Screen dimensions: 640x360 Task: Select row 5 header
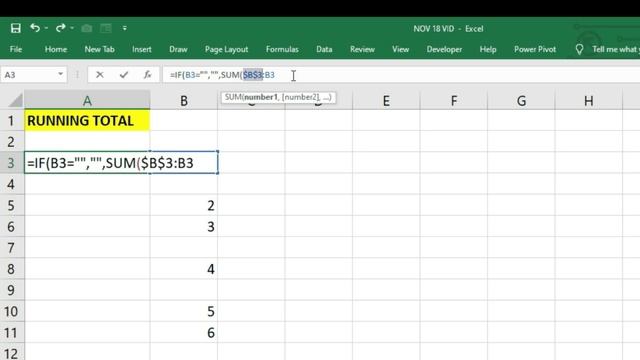click(11, 205)
